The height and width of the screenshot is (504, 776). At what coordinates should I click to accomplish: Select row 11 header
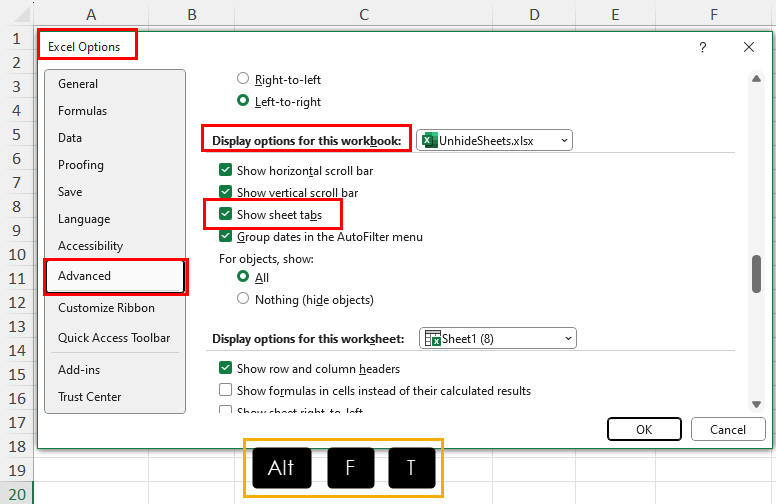click(x=16, y=278)
